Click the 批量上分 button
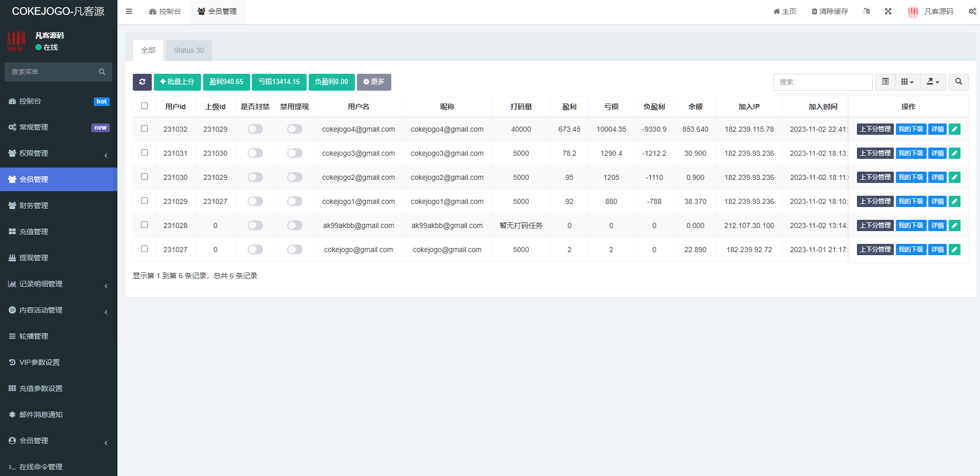Screen dimensions: 980x476 tap(177, 82)
